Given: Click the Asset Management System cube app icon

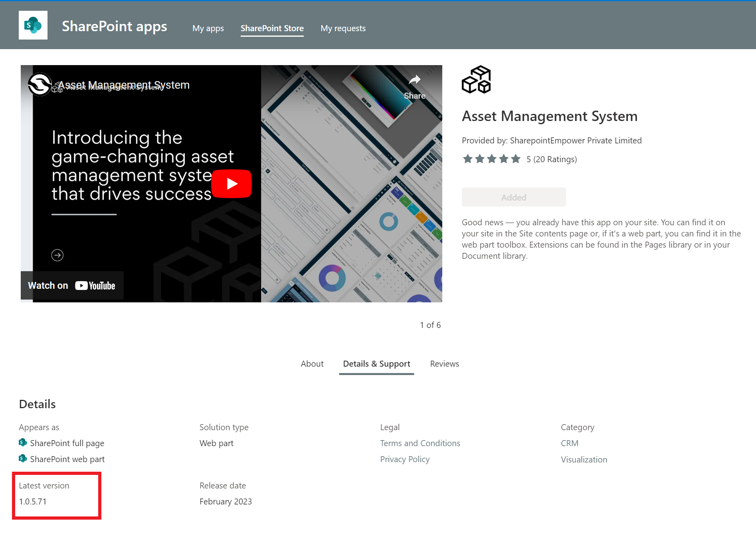Looking at the screenshot, I should 476,79.
